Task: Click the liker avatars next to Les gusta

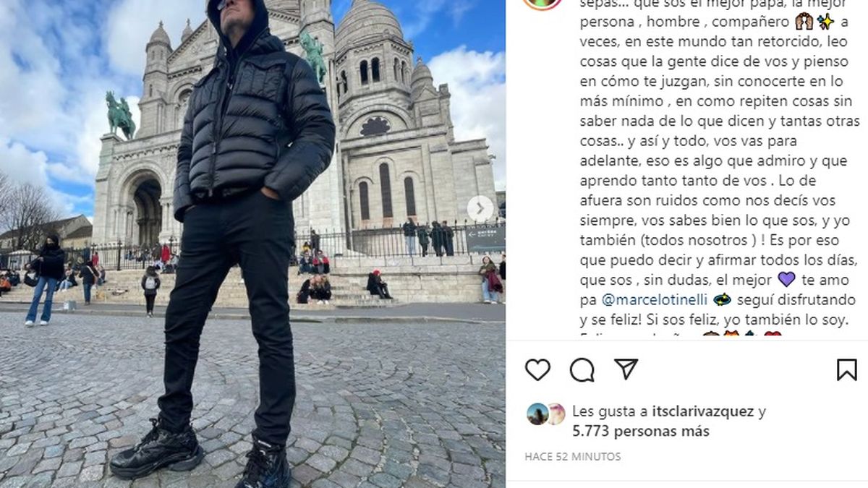Action: 545,414
